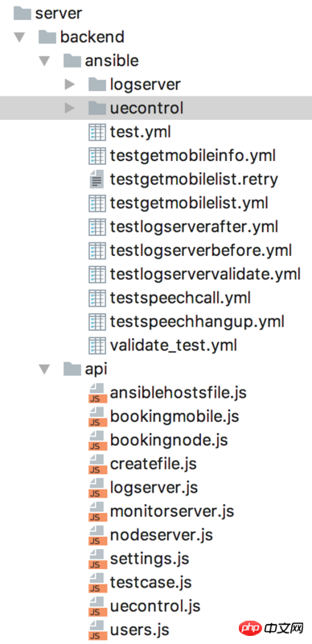This screenshot has width=312, height=644.
Task: Click the YAML file icon next to test.yml
Action: tap(96, 132)
